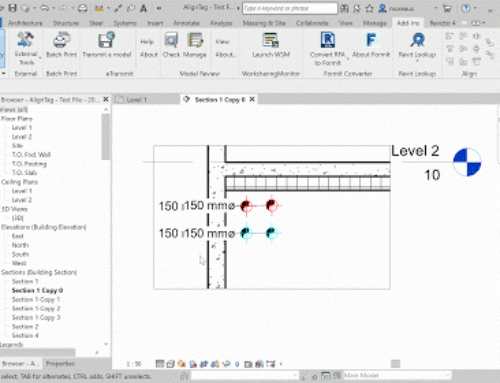The width and height of the screenshot is (500, 383).
Task: Click Detail Level icon in view control bar
Action: point(160,364)
